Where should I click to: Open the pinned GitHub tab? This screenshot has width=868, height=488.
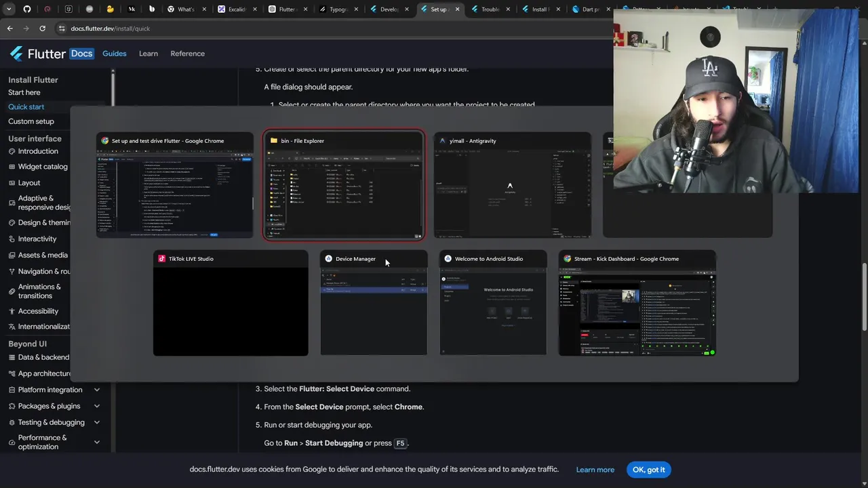27,9
